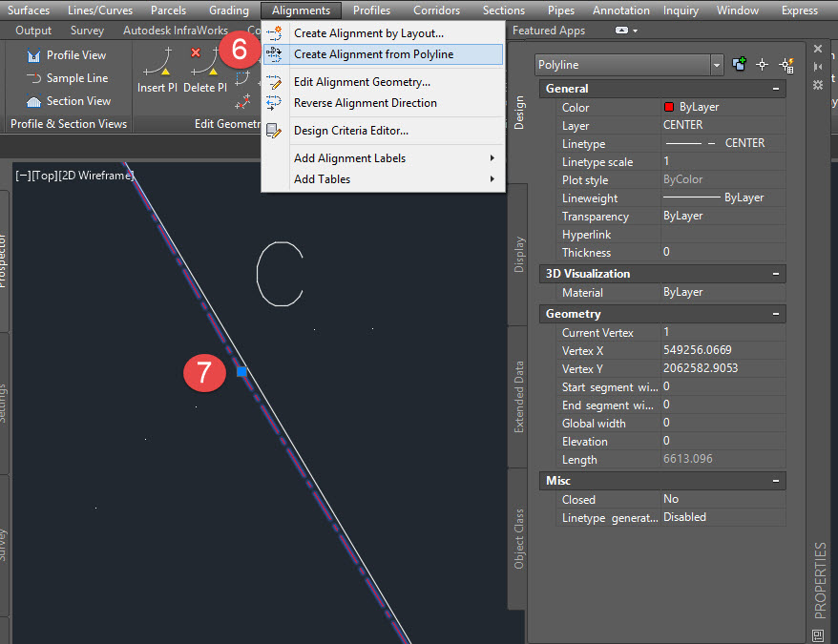This screenshot has width=838, height=644.
Task: Click the Sample Line tool icon
Action: point(33,78)
